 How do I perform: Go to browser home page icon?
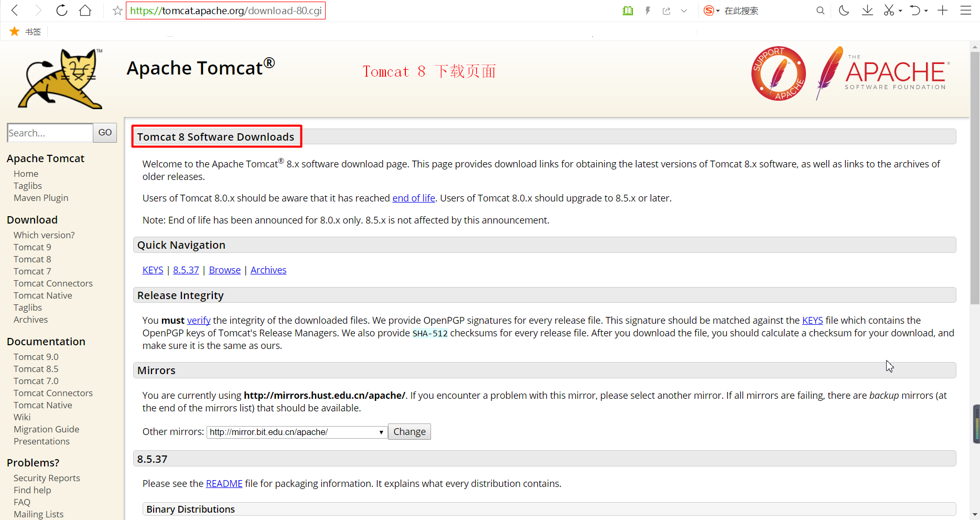coord(85,10)
